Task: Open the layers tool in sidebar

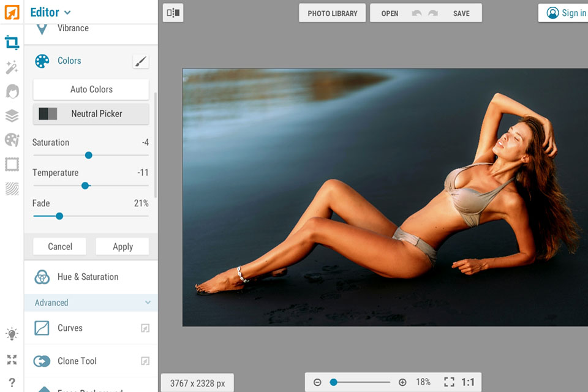Action: 12,116
